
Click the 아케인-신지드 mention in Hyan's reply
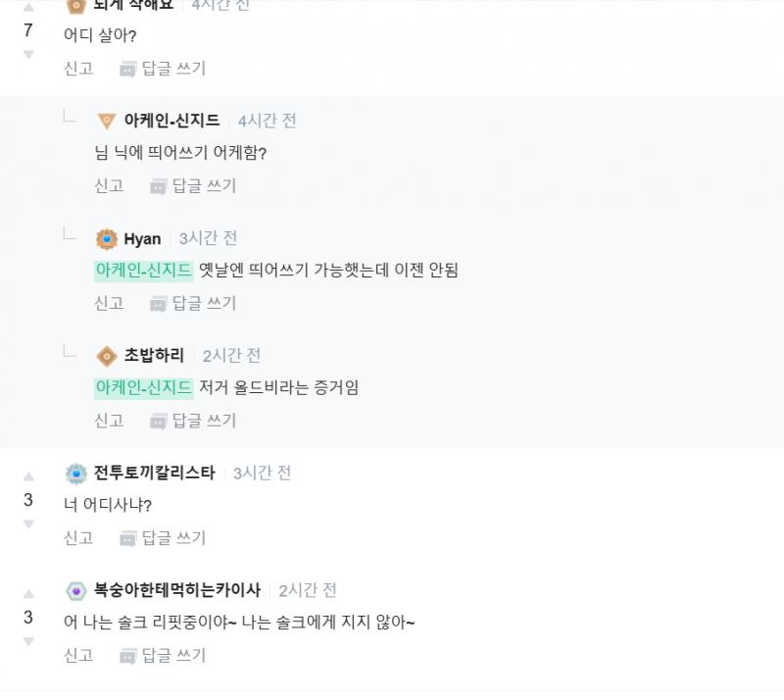click(143, 271)
